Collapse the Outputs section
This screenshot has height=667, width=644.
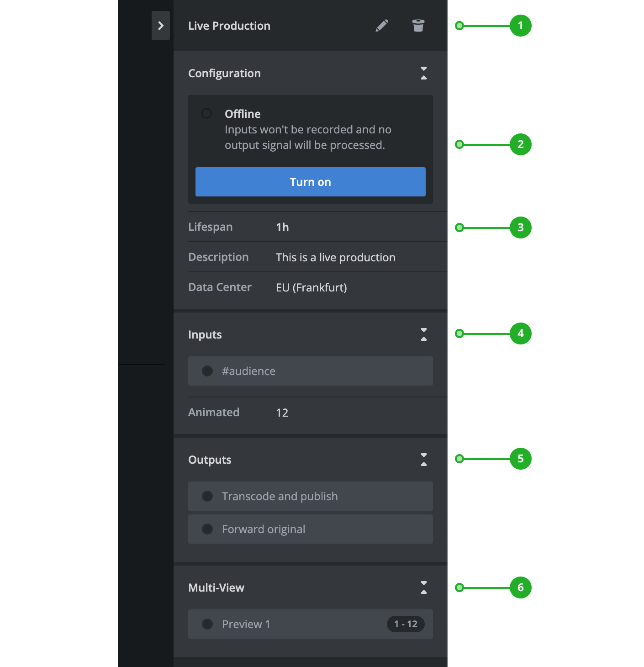423,460
